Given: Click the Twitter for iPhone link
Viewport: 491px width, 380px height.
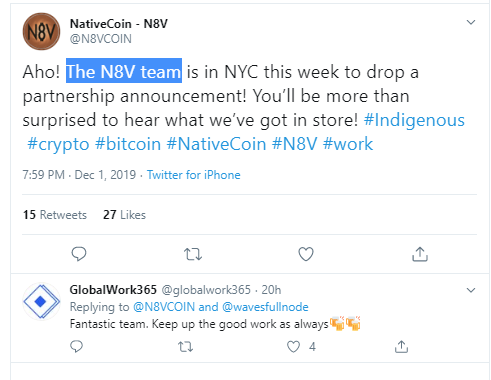Looking at the screenshot, I should click(194, 175).
